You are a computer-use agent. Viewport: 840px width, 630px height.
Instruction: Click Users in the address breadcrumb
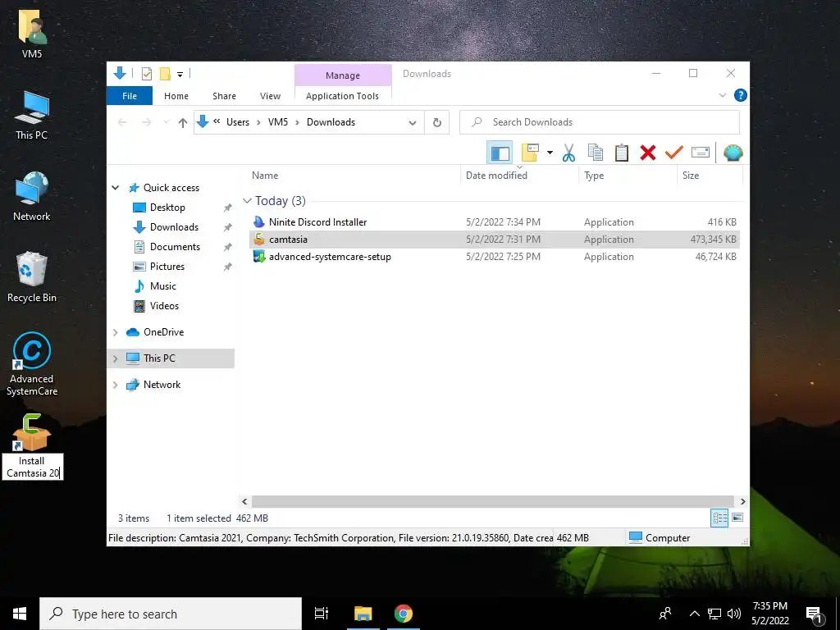pos(238,122)
